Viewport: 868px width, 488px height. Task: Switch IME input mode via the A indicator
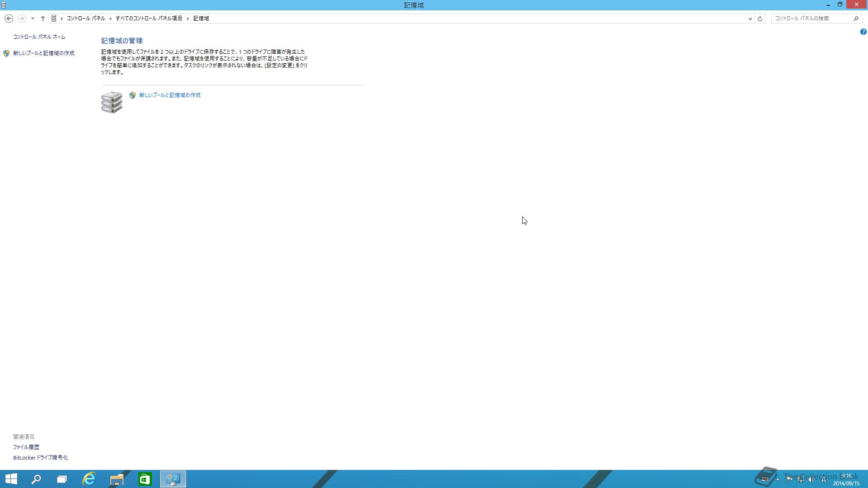click(x=824, y=479)
